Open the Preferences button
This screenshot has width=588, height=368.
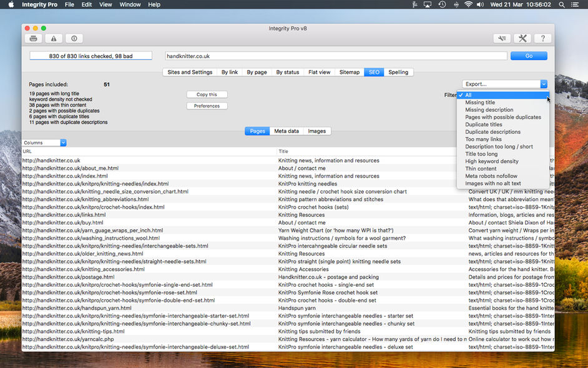tap(207, 106)
